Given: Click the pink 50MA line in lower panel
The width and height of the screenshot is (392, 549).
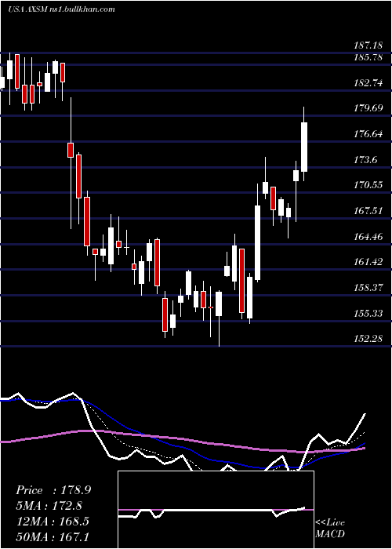Looking at the screenshot, I should [x=182, y=439].
